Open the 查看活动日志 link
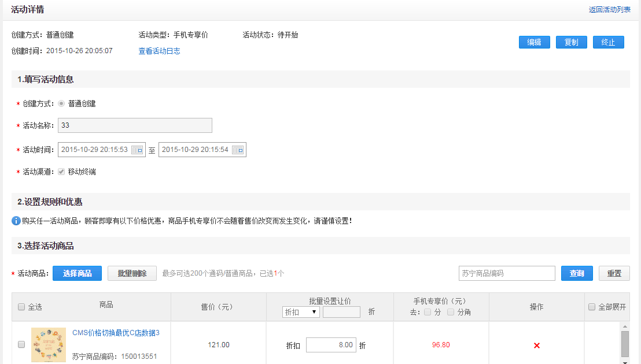 pyautogui.click(x=160, y=51)
